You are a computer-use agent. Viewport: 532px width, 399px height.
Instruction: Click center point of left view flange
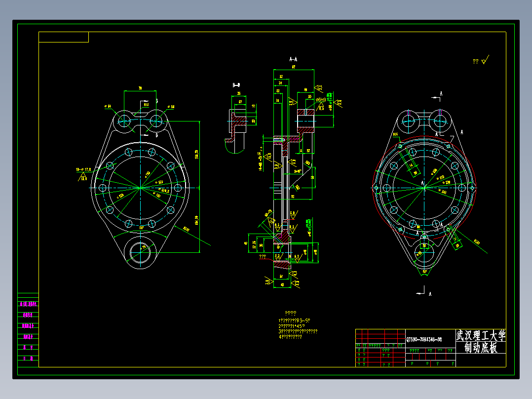click(x=140, y=188)
